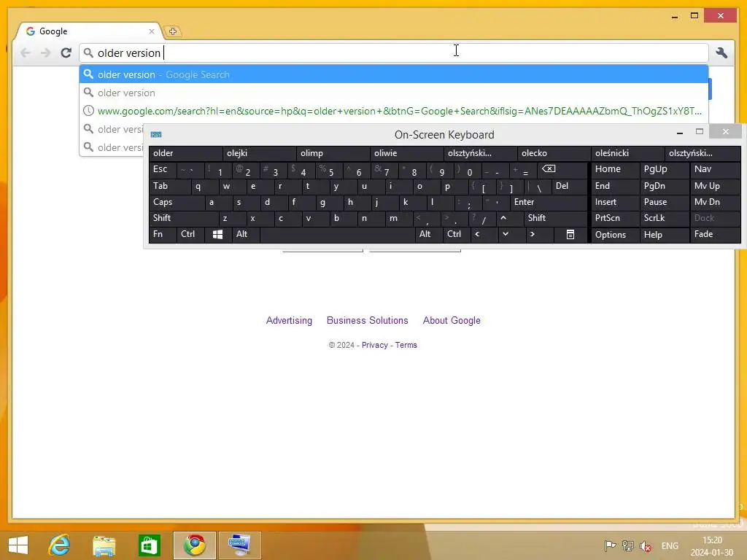Open the Advertising link
The width and height of the screenshot is (747, 560).
pyautogui.click(x=289, y=321)
